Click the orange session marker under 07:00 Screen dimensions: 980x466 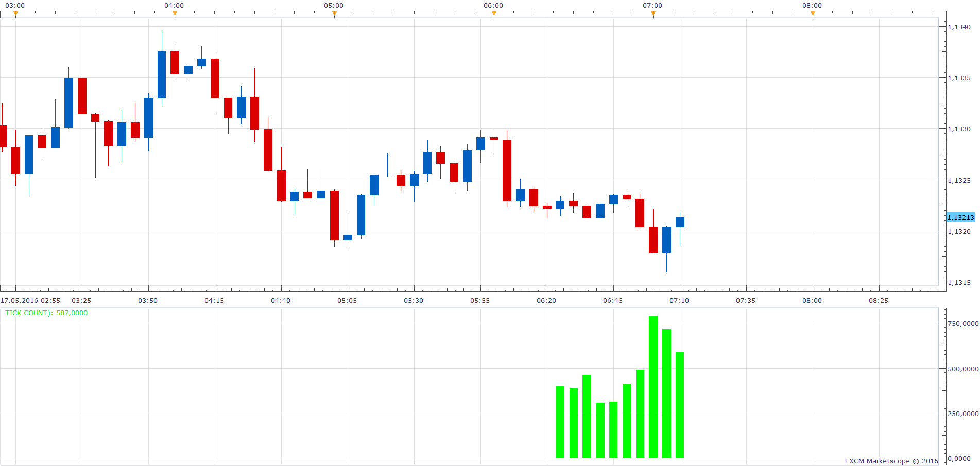point(654,14)
